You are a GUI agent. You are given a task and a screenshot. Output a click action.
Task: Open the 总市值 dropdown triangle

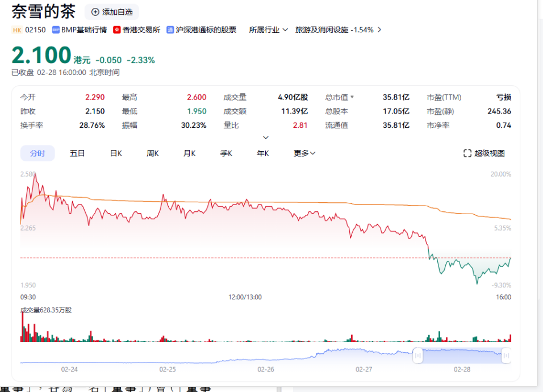352,97
